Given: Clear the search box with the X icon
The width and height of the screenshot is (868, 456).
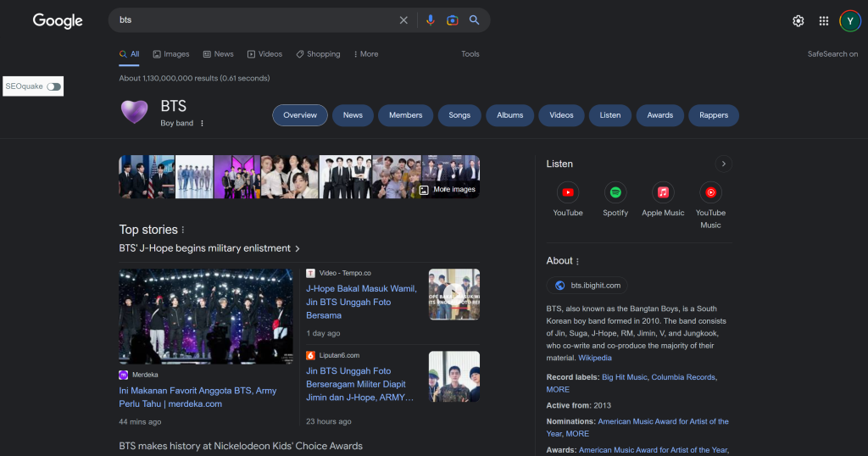Looking at the screenshot, I should click(403, 20).
